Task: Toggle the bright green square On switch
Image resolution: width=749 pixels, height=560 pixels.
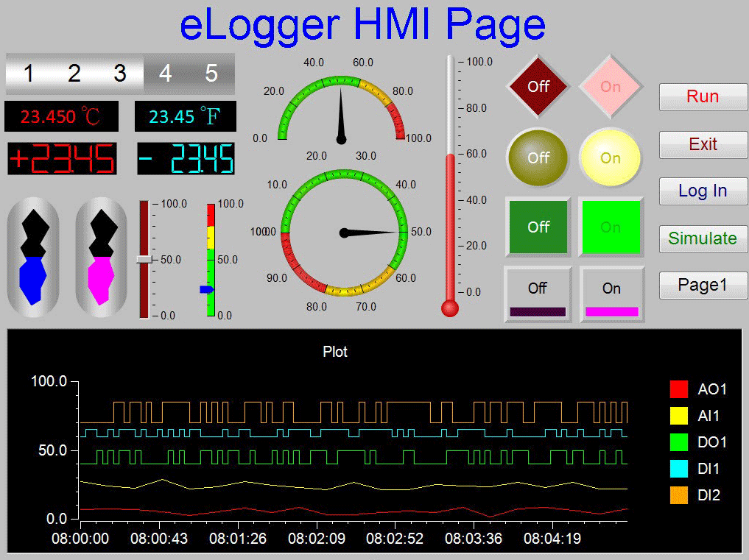Action: (611, 227)
